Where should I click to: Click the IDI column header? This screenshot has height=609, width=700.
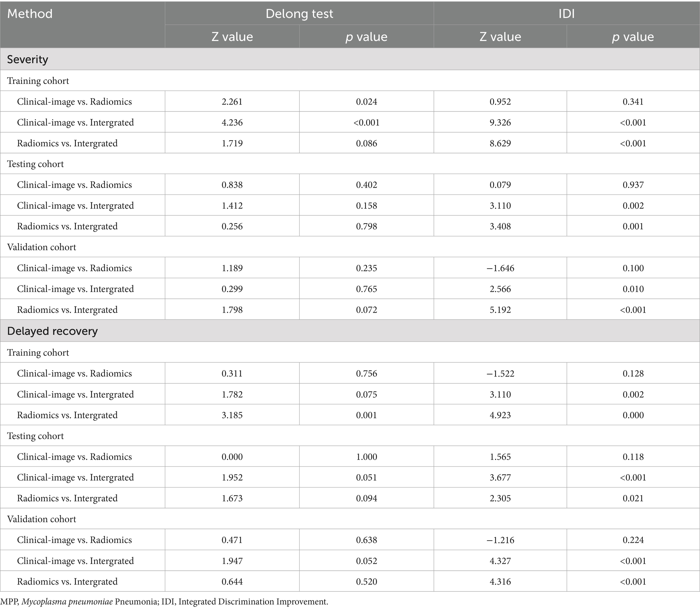[566, 14]
